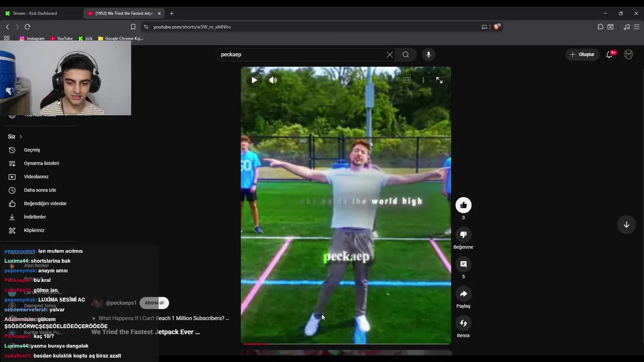This screenshot has width=644, height=362.
Task: Open Google Chrome Kişi bookmark folder
Action: [121, 38]
